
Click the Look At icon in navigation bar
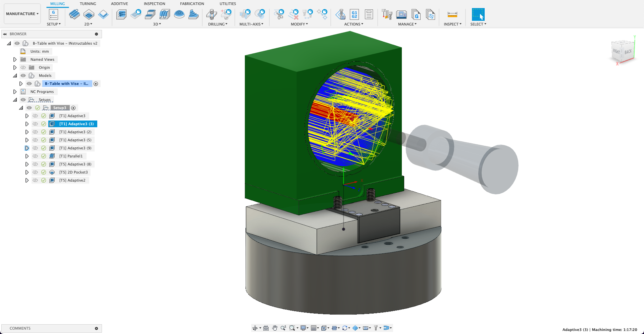266,328
